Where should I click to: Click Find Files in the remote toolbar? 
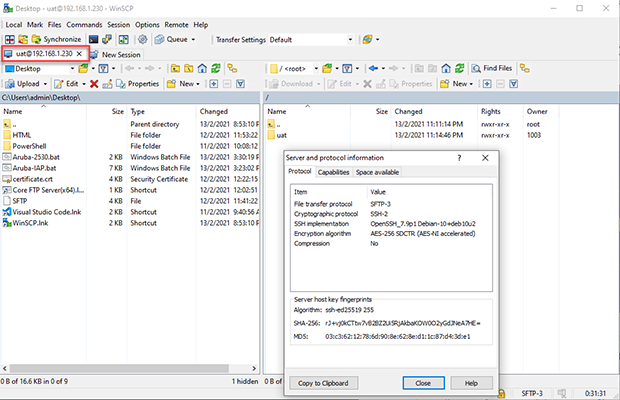[x=503, y=68]
